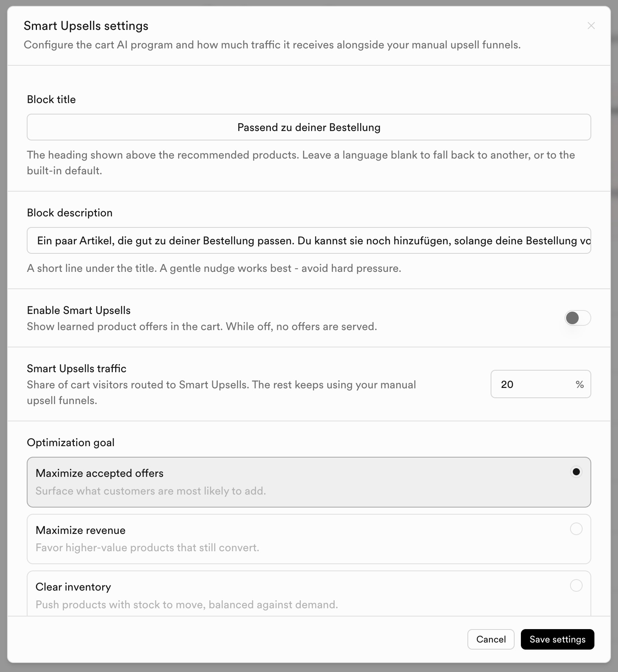
Task: Click the Surface what customers are likely to add text
Action: pyautogui.click(x=151, y=491)
